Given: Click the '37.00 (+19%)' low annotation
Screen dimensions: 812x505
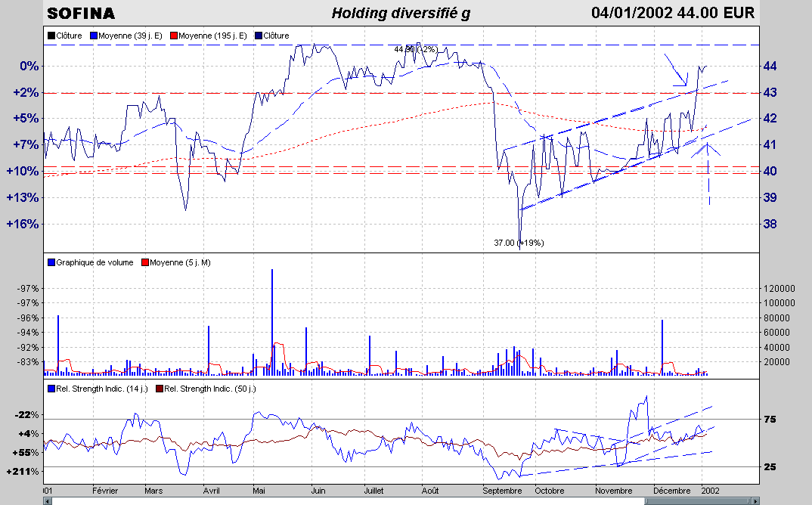Looking at the screenshot, I should click(x=519, y=243).
